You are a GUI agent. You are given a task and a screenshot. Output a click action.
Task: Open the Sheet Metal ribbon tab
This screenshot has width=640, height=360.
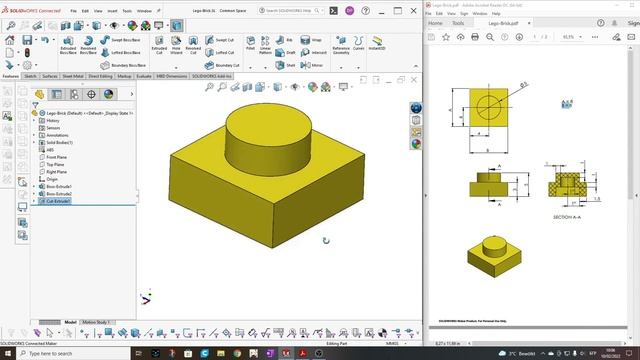(x=73, y=76)
